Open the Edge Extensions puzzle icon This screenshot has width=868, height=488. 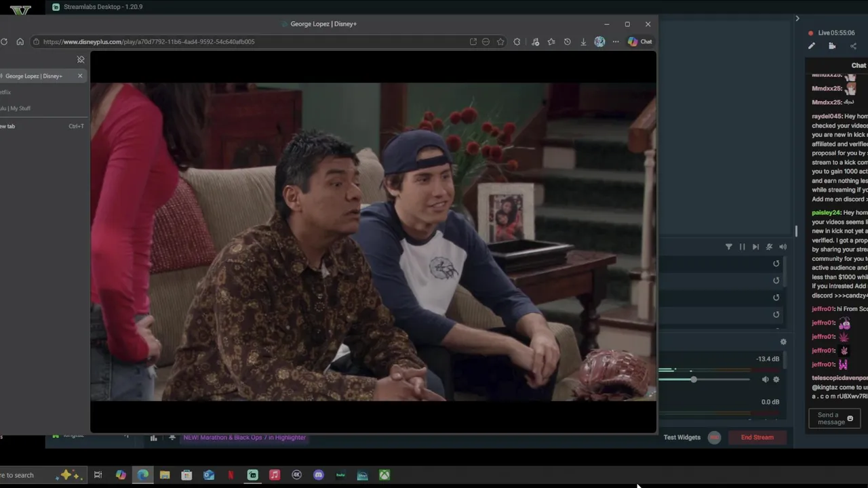[x=517, y=41]
